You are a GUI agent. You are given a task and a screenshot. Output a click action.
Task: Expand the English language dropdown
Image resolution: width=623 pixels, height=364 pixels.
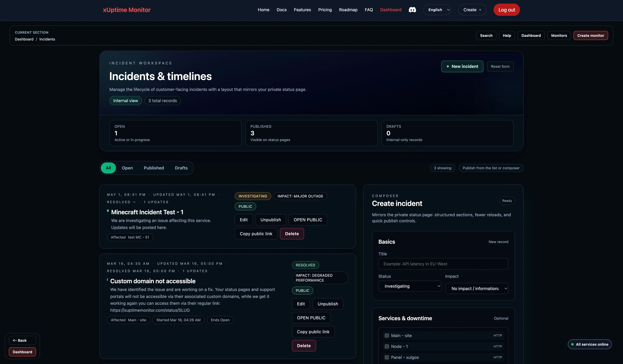[x=437, y=10]
